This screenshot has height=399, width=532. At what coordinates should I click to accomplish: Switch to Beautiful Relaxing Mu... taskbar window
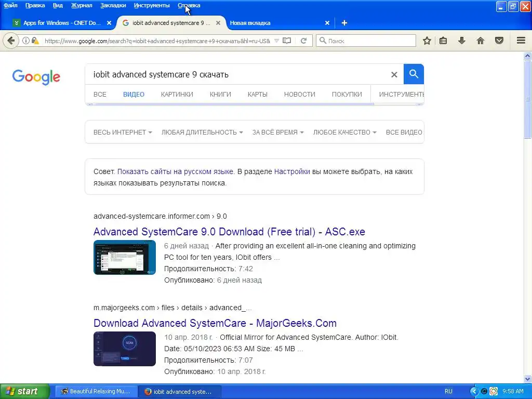(96, 392)
